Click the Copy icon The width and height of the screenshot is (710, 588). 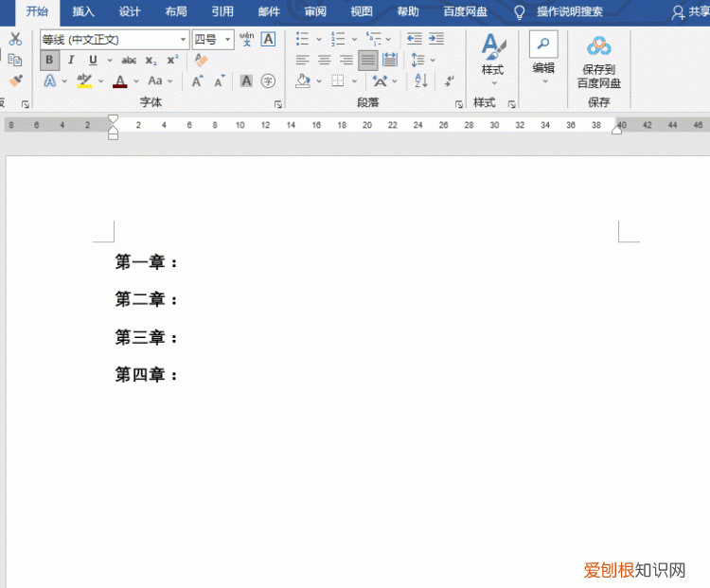pyautogui.click(x=15, y=60)
